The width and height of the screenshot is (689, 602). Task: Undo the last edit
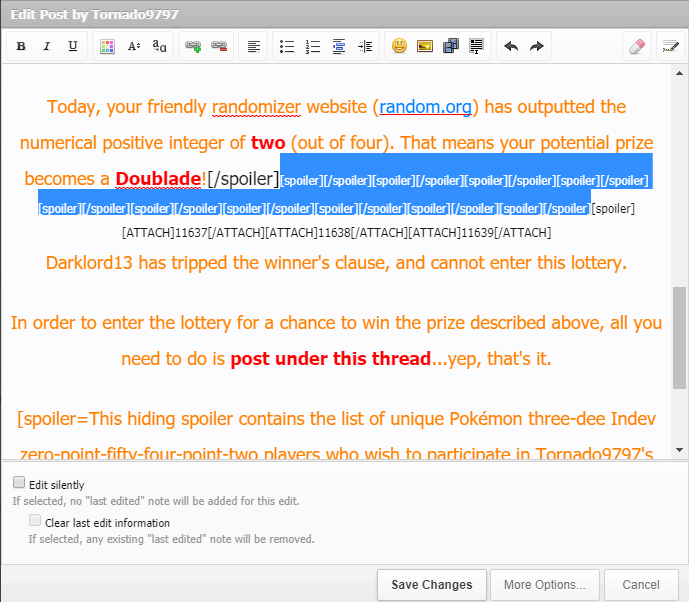pyautogui.click(x=511, y=47)
